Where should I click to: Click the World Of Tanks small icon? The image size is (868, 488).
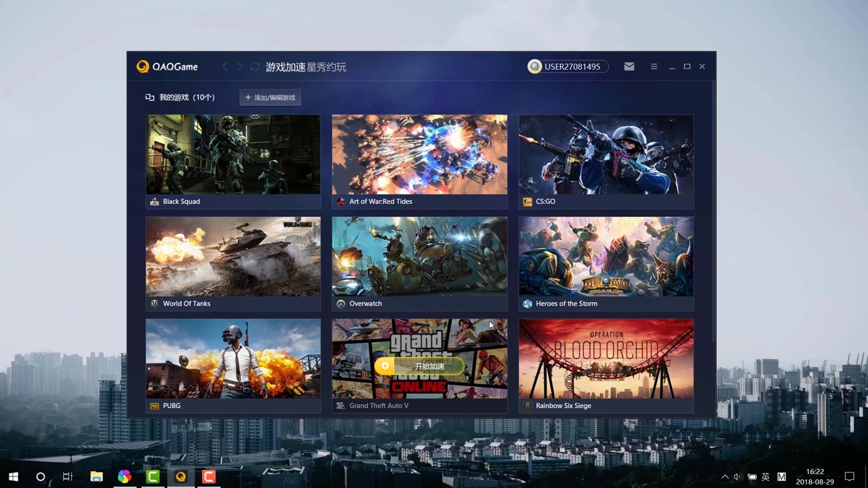pyautogui.click(x=155, y=304)
